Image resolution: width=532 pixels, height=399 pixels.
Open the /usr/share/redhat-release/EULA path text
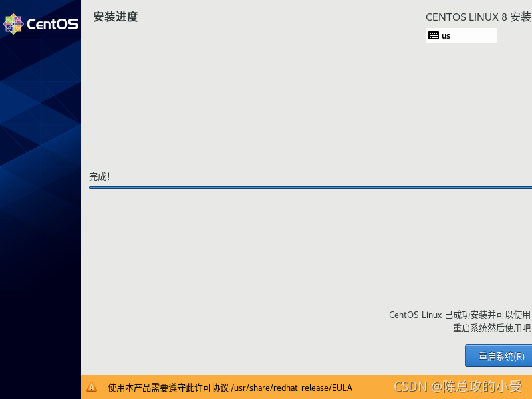click(x=291, y=388)
